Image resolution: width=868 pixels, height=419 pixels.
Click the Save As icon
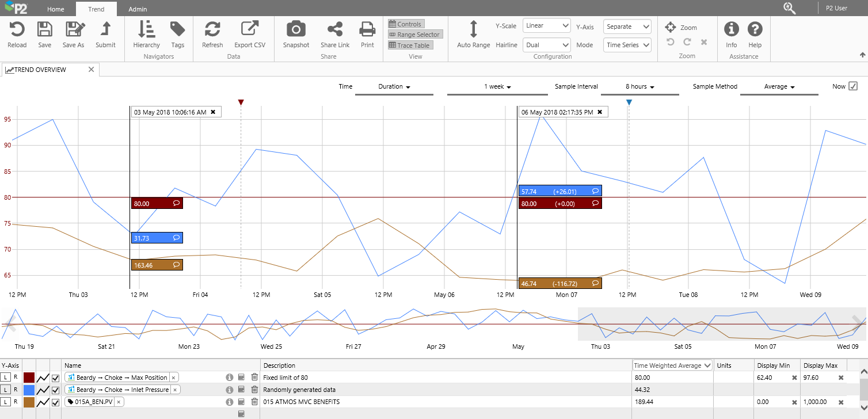[x=73, y=30]
